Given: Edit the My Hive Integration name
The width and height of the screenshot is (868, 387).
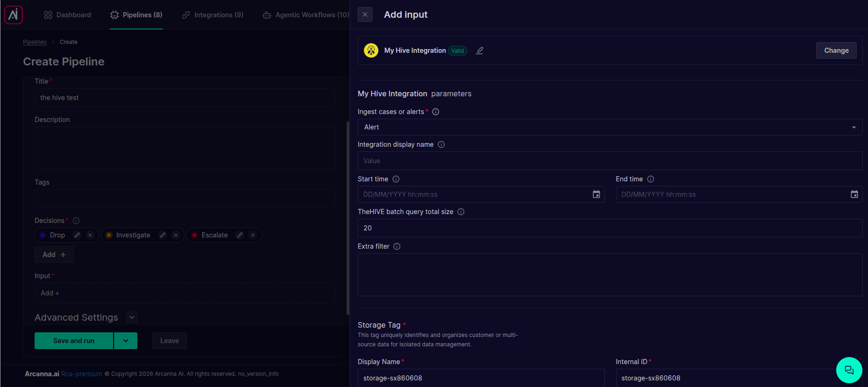Looking at the screenshot, I should 480,50.
